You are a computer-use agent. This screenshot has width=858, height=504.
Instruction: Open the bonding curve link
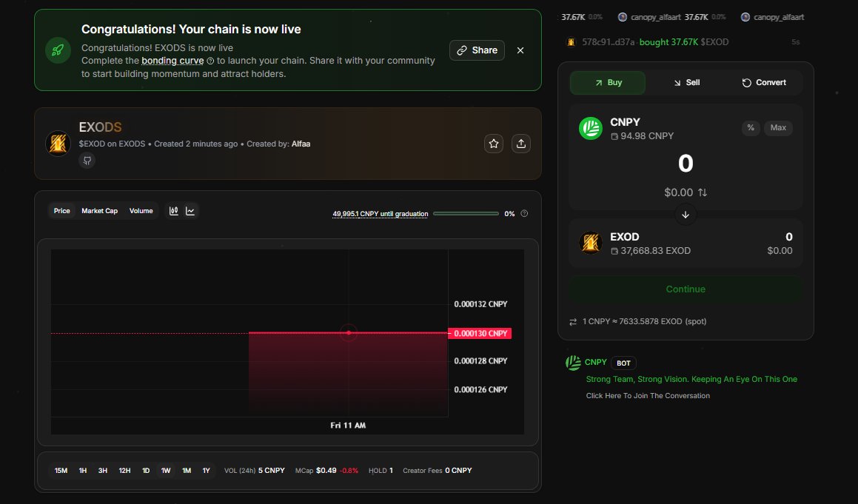[x=172, y=60]
